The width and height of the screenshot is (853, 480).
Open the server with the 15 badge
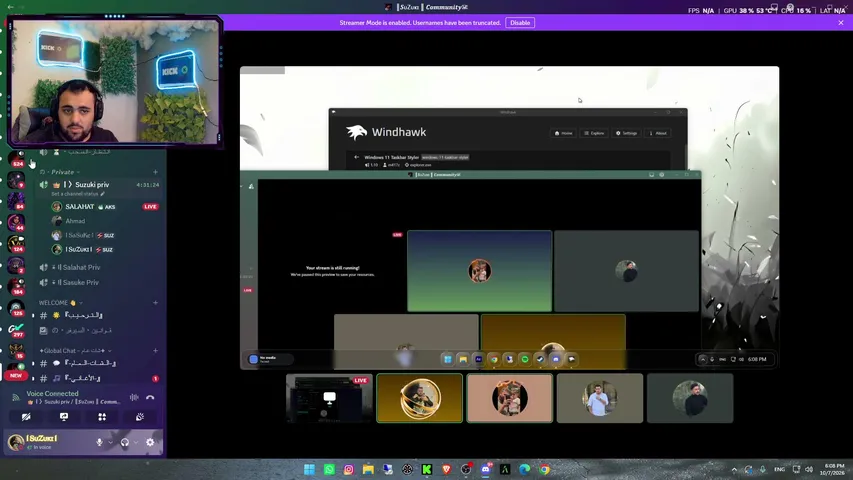point(16,350)
